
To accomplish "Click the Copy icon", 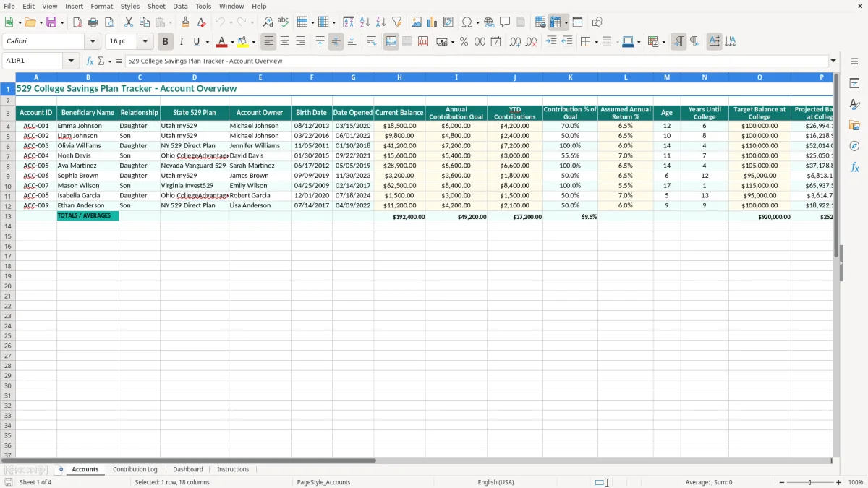I will point(145,22).
